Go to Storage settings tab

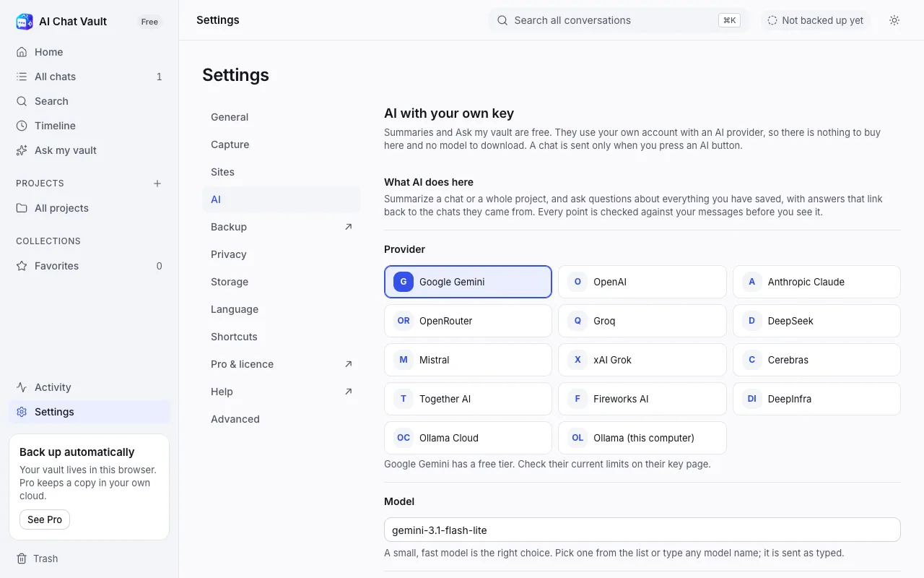[x=282, y=282]
